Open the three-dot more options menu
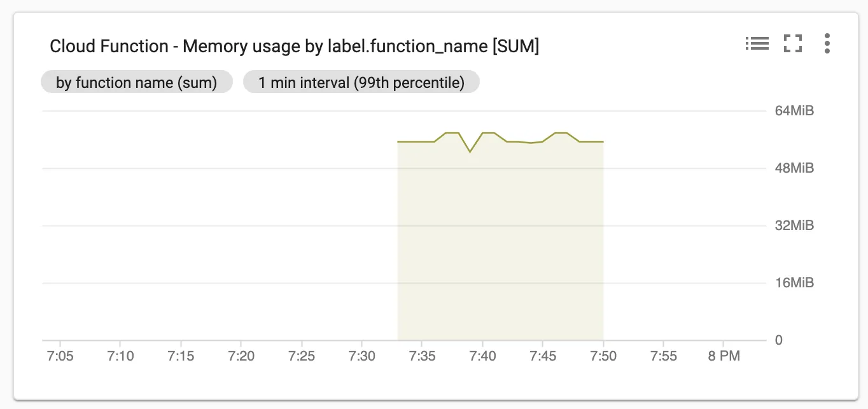 click(x=827, y=43)
